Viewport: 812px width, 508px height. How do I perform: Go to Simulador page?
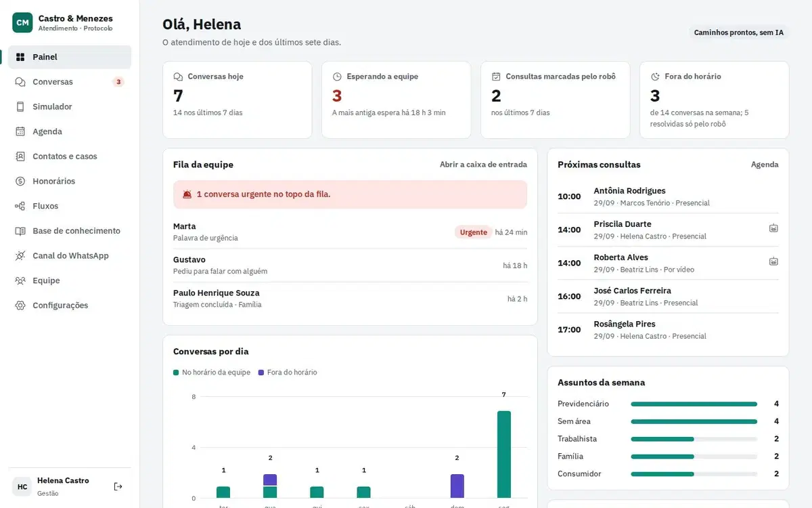pos(70,107)
